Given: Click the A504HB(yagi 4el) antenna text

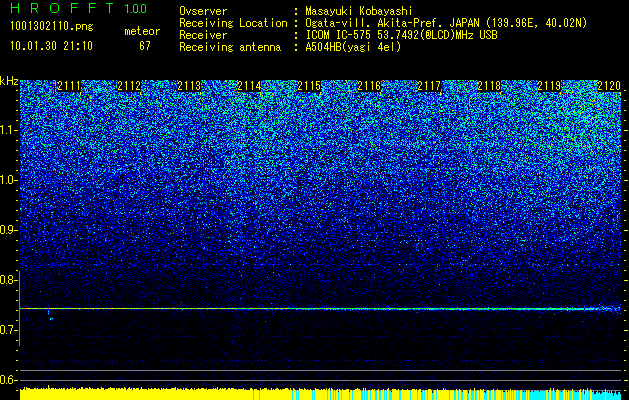Looking at the screenshot, I should click(353, 47).
